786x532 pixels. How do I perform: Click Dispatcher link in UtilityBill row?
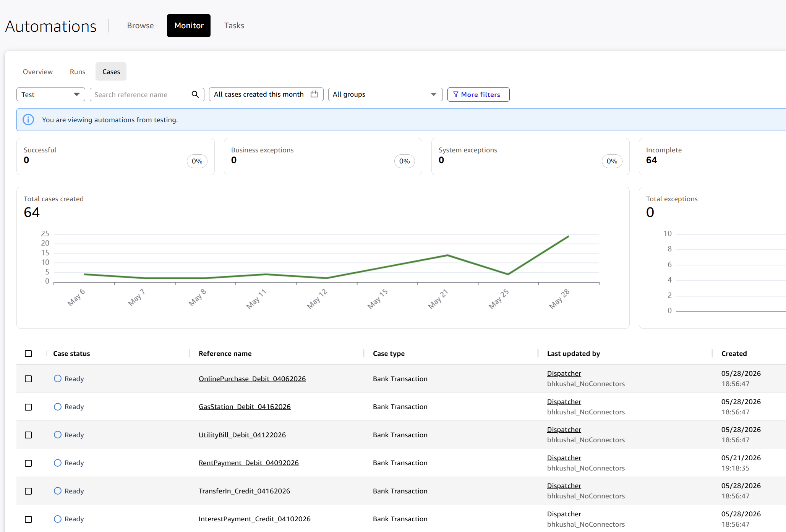[564, 430]
